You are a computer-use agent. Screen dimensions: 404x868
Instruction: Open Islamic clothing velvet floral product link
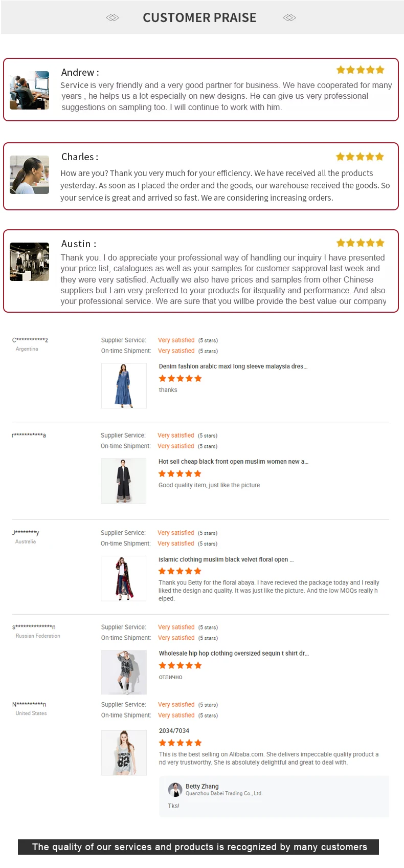tap(226, 559)
